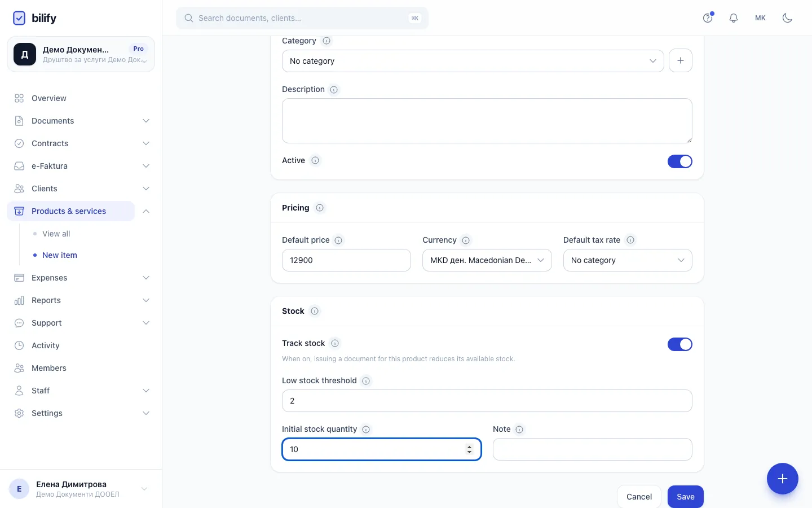
Task: Show info tooltip for Note
Action: (x=519, y=430)
